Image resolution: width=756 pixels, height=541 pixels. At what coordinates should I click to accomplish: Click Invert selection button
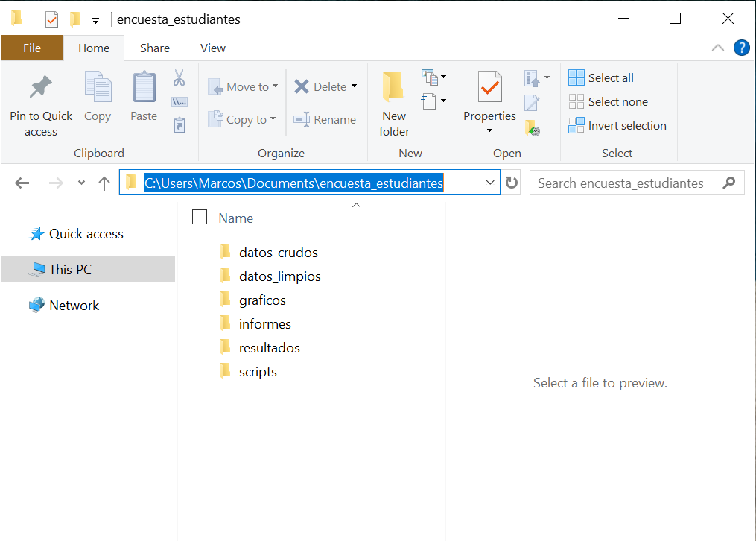point(617,125)
